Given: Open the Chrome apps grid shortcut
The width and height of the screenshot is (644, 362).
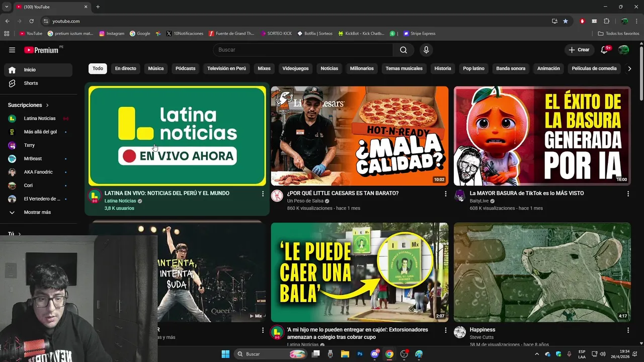Looking at the screenshot, I should click(7, 34).
